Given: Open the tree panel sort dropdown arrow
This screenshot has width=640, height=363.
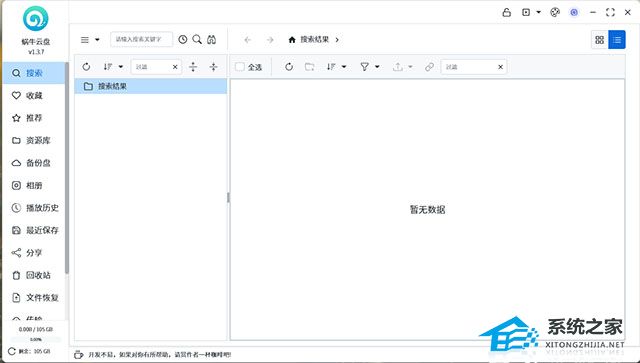Looking at the screenshot, I should point(121,67).
